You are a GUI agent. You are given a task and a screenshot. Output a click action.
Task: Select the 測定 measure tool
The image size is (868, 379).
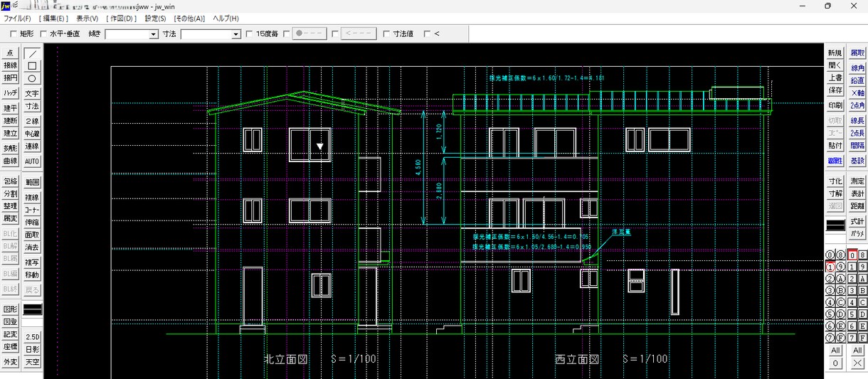pyautogui.click(x=857, y=181)
